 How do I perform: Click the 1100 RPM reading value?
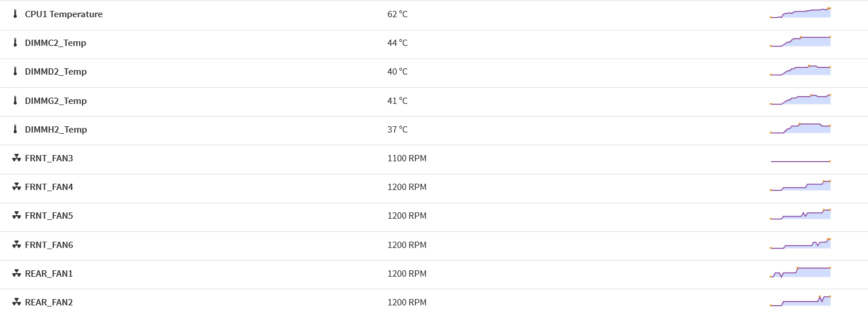[407, 158]
